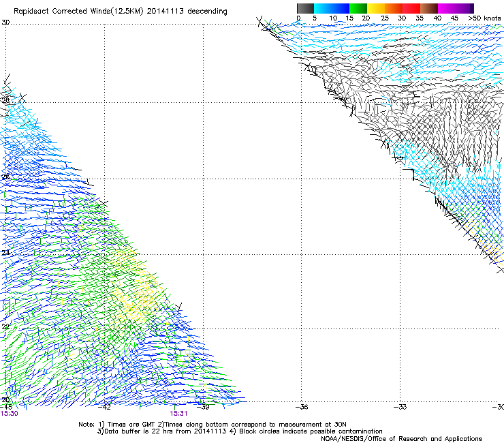Click the note 'Black circles indicate possible contamination'
Screen dimensions: 504x443
[311, 431]
